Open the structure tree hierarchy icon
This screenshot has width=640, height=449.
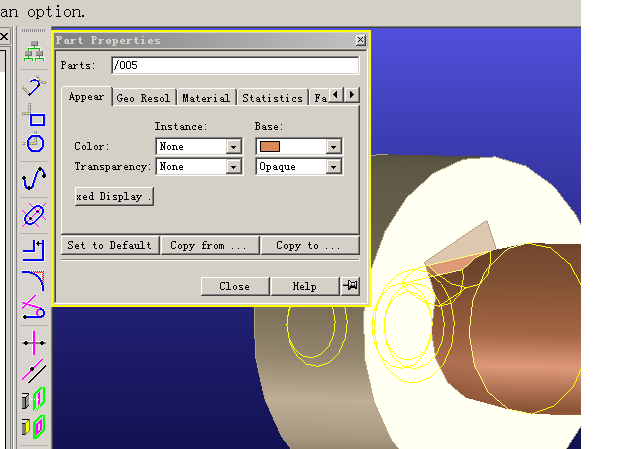(x=34, y=51)
